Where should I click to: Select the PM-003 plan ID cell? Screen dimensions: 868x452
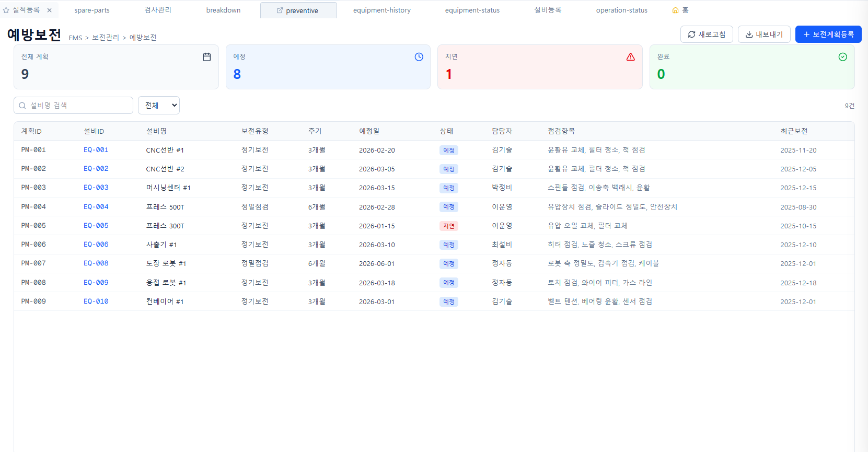coord(33,188)
